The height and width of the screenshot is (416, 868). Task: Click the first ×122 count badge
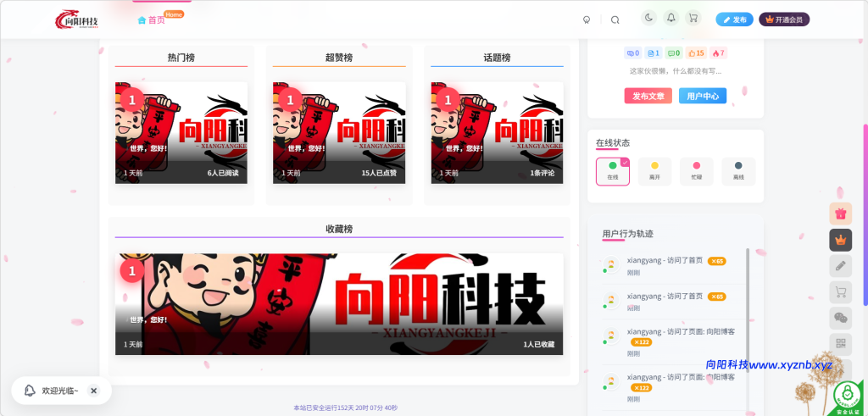(642, 342)
